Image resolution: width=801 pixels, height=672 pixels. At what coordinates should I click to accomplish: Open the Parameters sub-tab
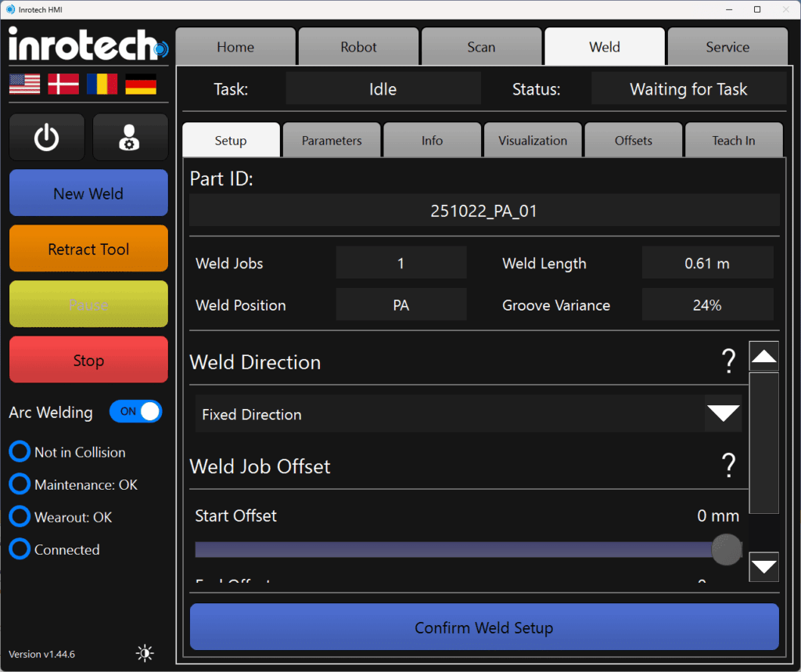point(332,141)
